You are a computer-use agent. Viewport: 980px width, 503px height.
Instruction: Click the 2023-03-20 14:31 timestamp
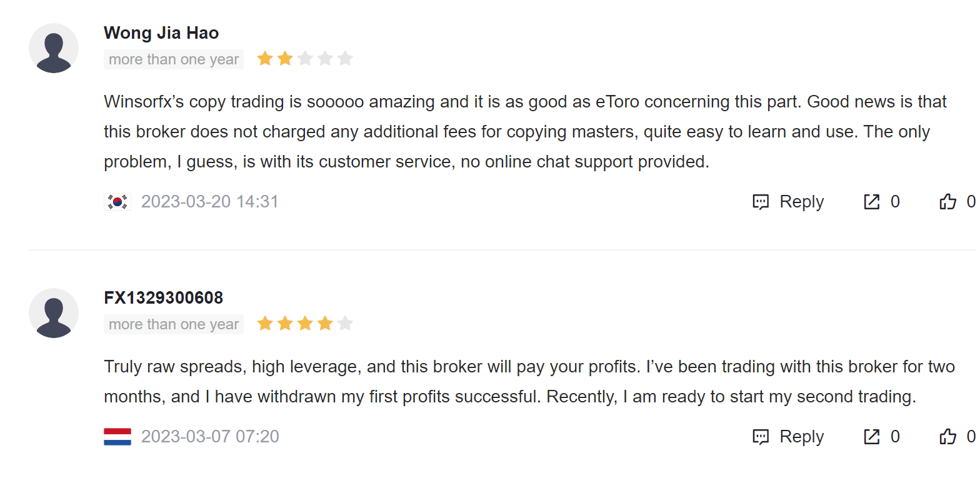pyautogui.click(x=210, y=202)
